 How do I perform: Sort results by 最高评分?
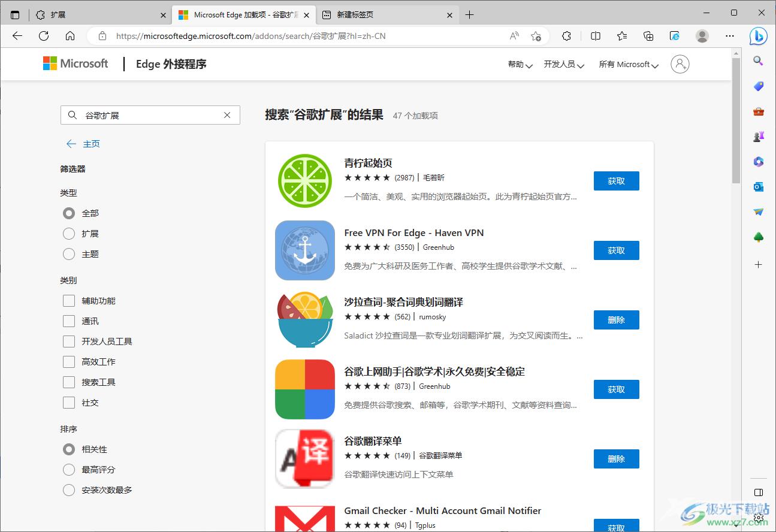(69, 470)
